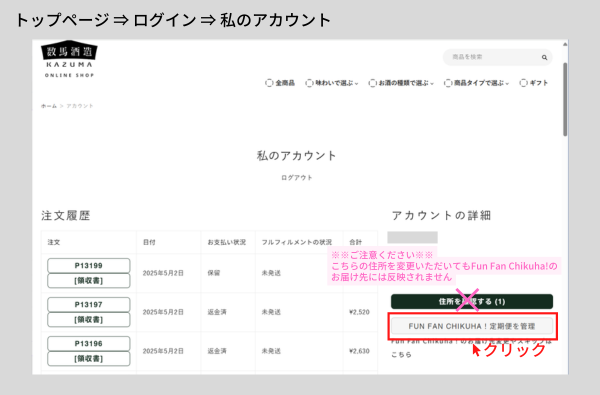Click the 未発送 status for order P13196
This screenshot has width=600, height=395.
point(271,351)
